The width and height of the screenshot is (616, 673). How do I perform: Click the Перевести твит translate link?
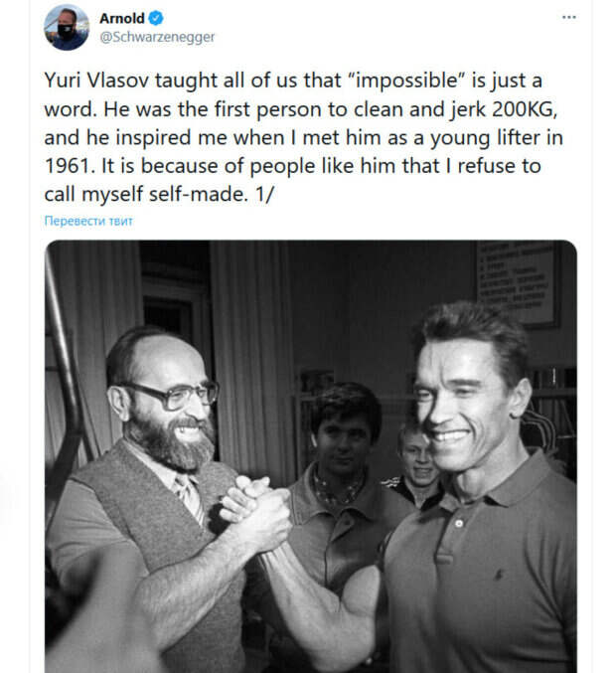coord(88,221)
